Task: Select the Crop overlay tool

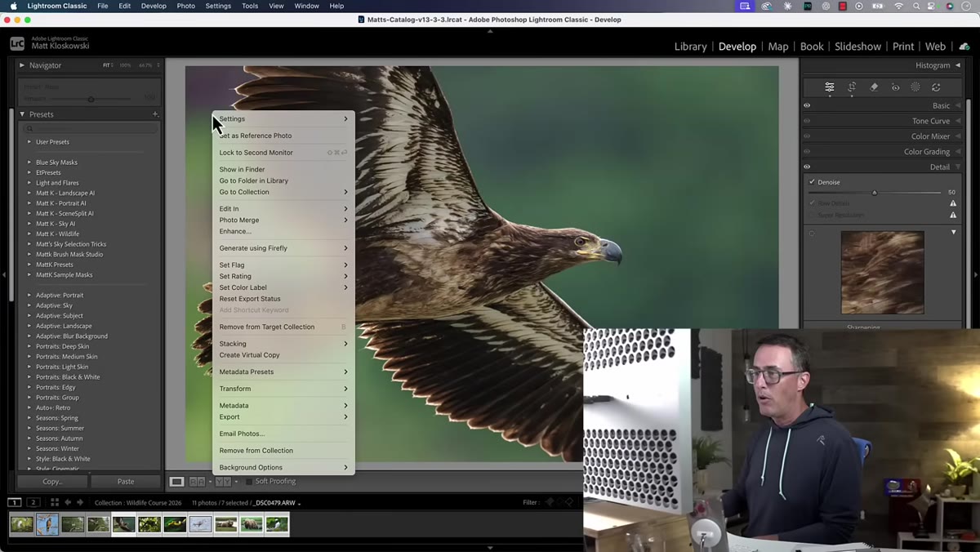Action: 852,87
